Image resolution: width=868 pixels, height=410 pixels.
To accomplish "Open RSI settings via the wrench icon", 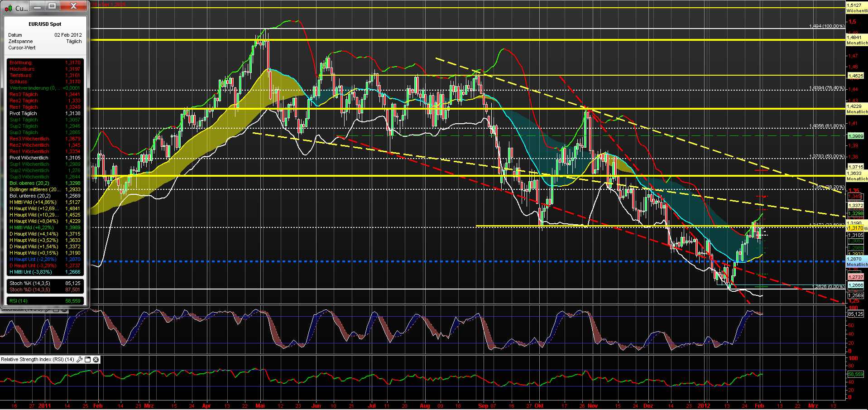I will click(x=80, y=359).
